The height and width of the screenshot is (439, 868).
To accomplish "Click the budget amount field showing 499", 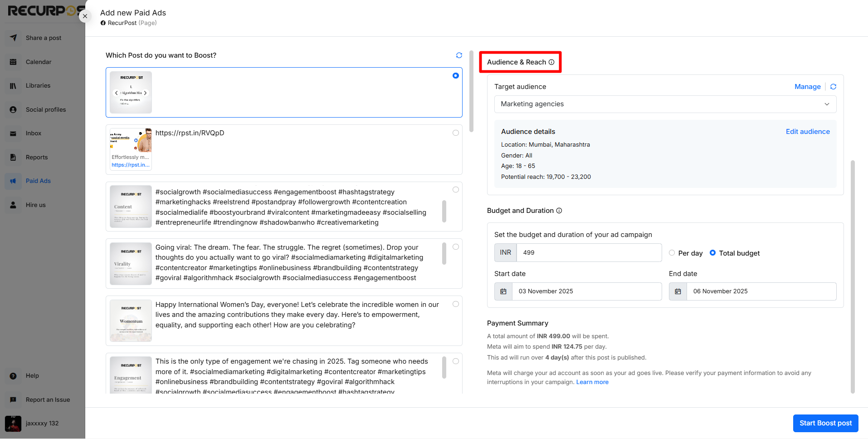I will (589, 253).
